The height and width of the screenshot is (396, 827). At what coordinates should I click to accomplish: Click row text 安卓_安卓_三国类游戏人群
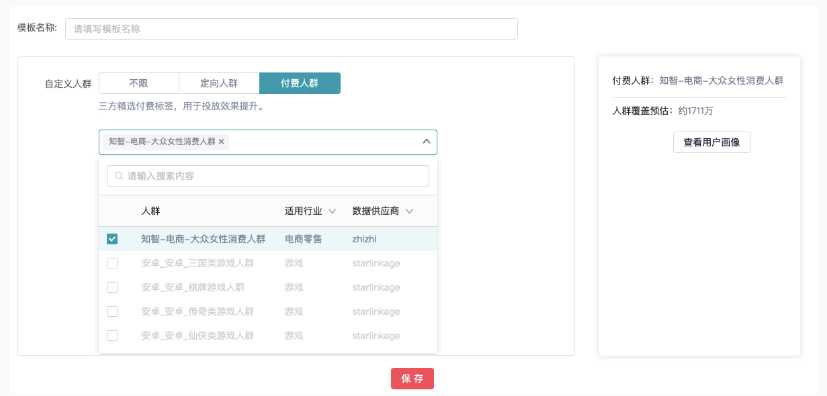(x=198, y=263)
